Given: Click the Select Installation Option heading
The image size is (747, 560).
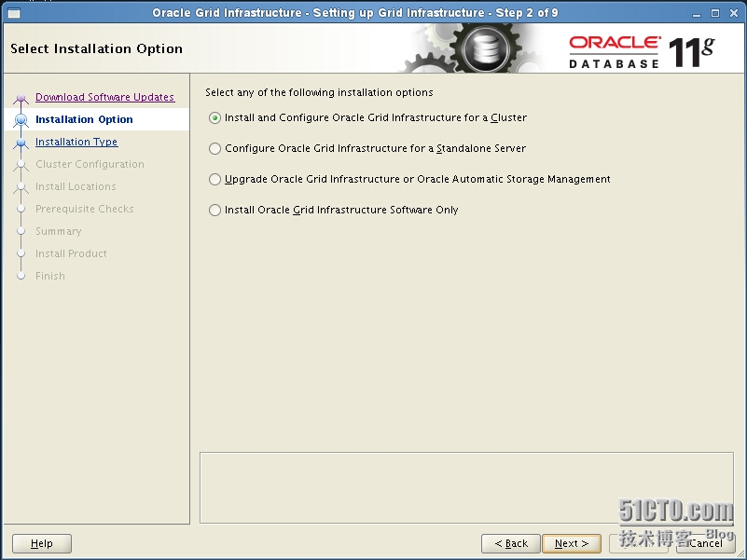Looking at the screenshot, I should point(96,49).
